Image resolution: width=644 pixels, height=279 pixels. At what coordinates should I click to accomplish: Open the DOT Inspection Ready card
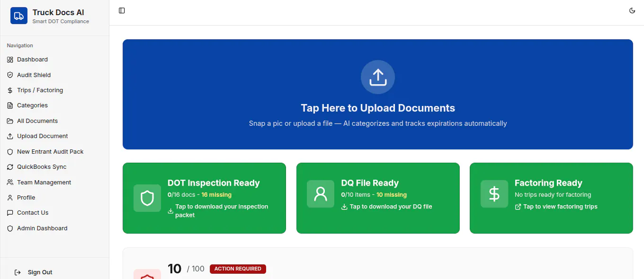204,198
